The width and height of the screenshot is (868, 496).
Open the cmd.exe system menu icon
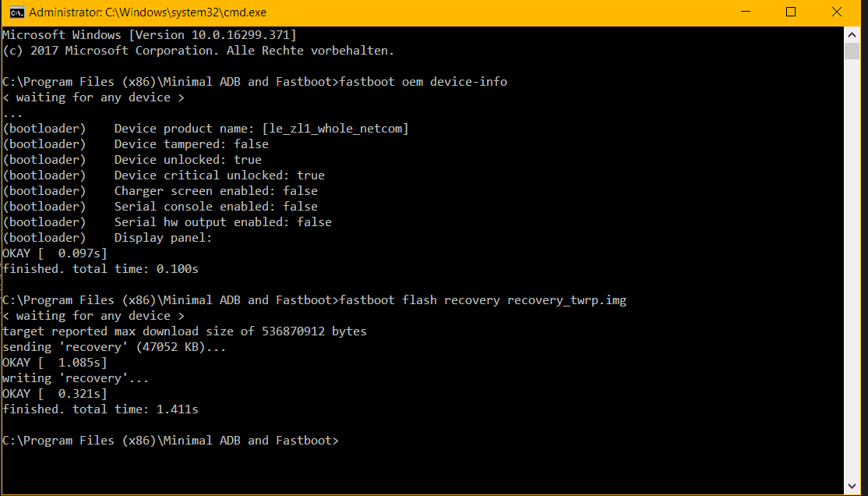(16, 12)
